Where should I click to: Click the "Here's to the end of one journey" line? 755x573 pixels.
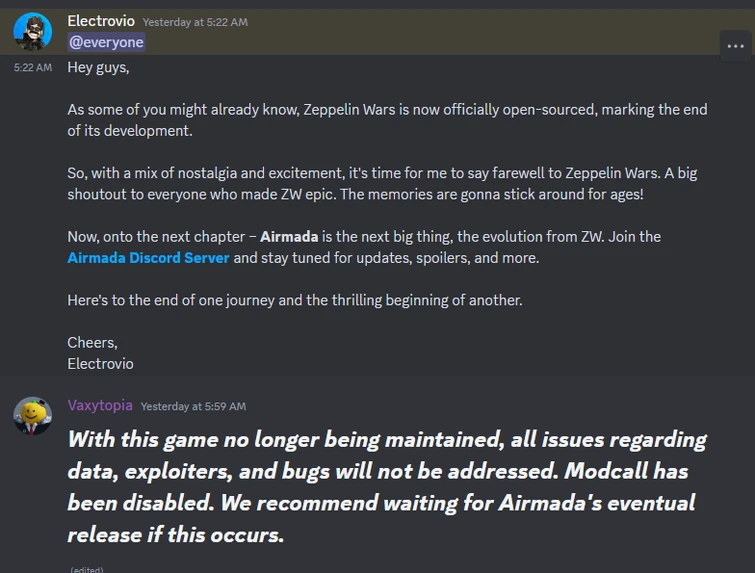294,300
